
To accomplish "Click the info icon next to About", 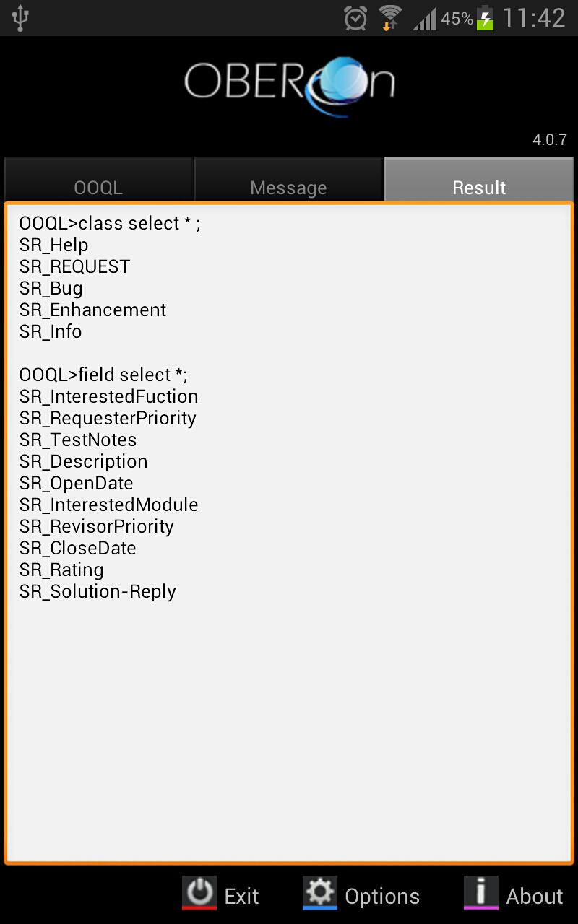I will tap(480, 893).
